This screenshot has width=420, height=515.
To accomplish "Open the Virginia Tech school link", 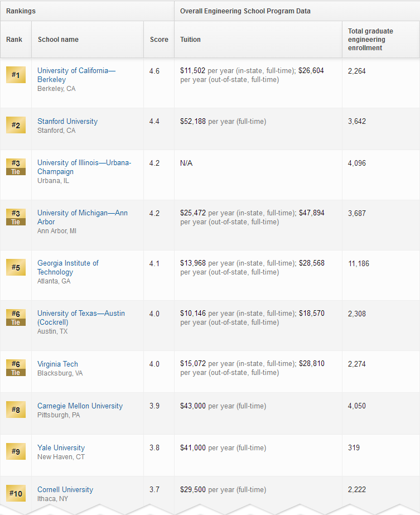I will [57, 364].
